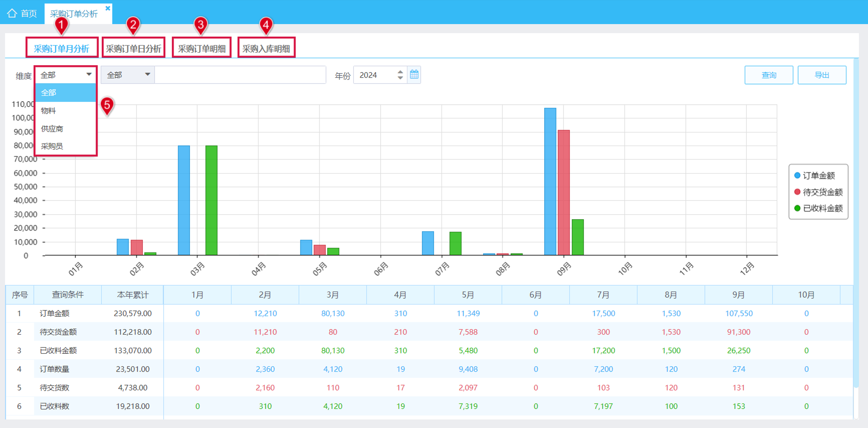This screenshot has width=868, height=428.
Task: Click the 待交货数 row label
Action: click(x=54, y=388)
